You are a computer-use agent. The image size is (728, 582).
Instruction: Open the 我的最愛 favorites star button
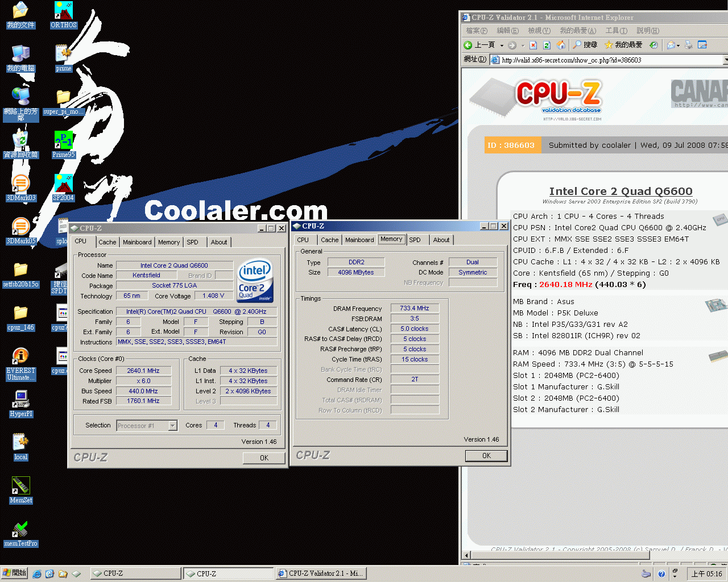[x=623, y=45]
